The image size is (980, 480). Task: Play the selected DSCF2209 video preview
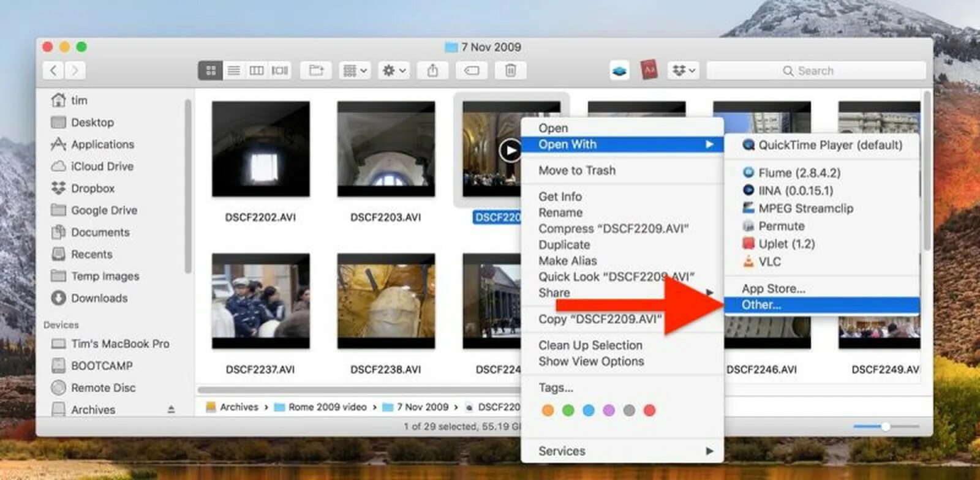click(510, 150)
